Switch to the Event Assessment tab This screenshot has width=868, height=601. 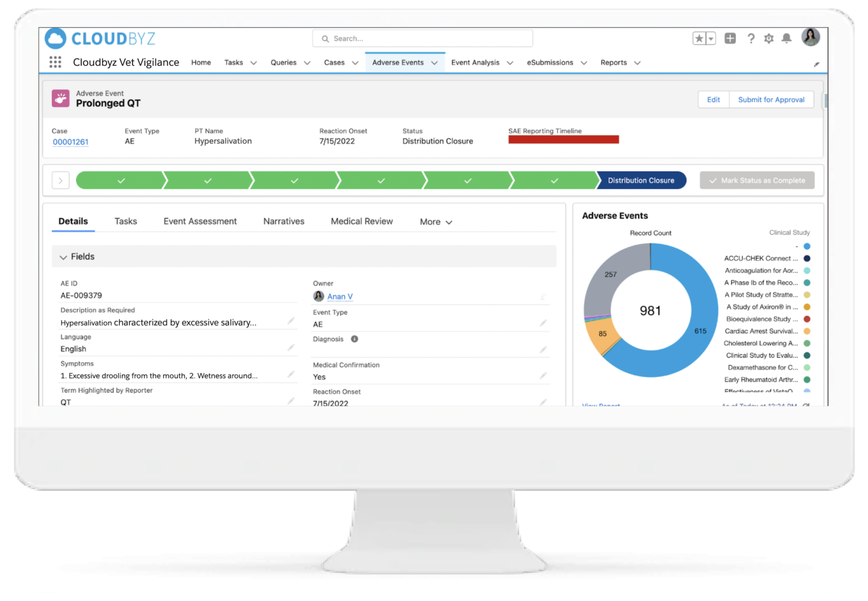tap(200, 222)
